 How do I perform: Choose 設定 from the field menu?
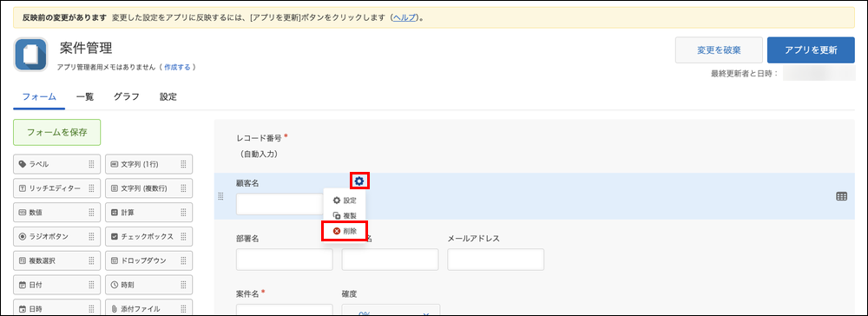tap(345, 201)
